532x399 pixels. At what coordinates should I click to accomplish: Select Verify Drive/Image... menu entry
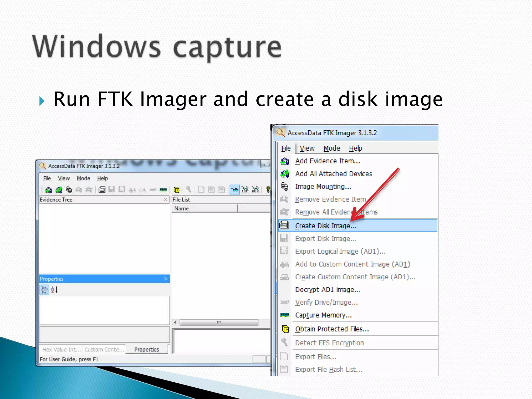coord(358,302)
